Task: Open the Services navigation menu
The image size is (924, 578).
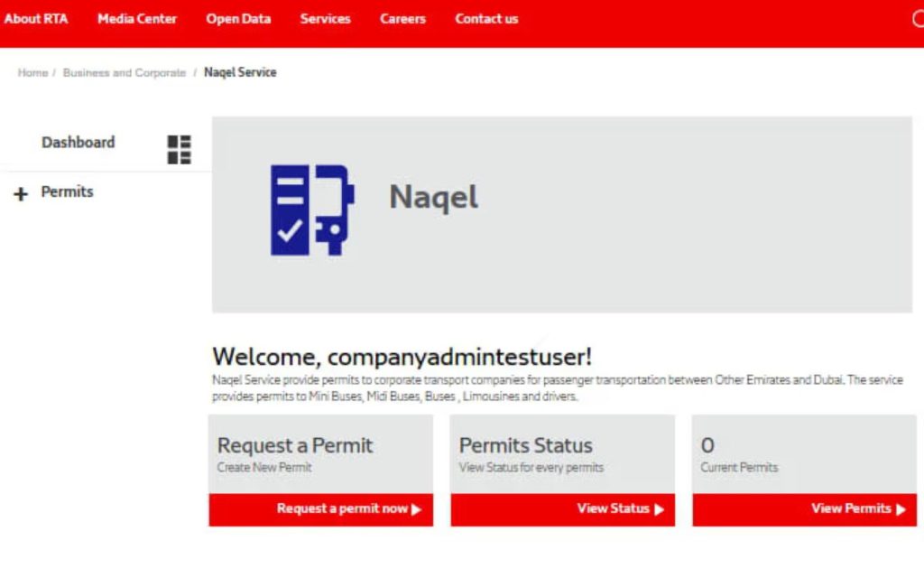Action: tap(325, 18)
